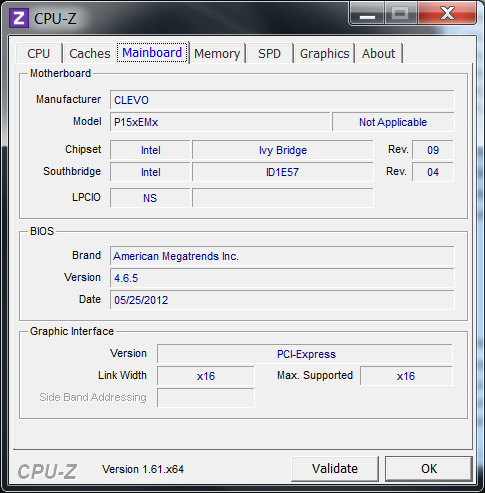The image size is (485, 493).
Task: Click the BIOS Version 4.6.5 field
Action: click(282, 278)
